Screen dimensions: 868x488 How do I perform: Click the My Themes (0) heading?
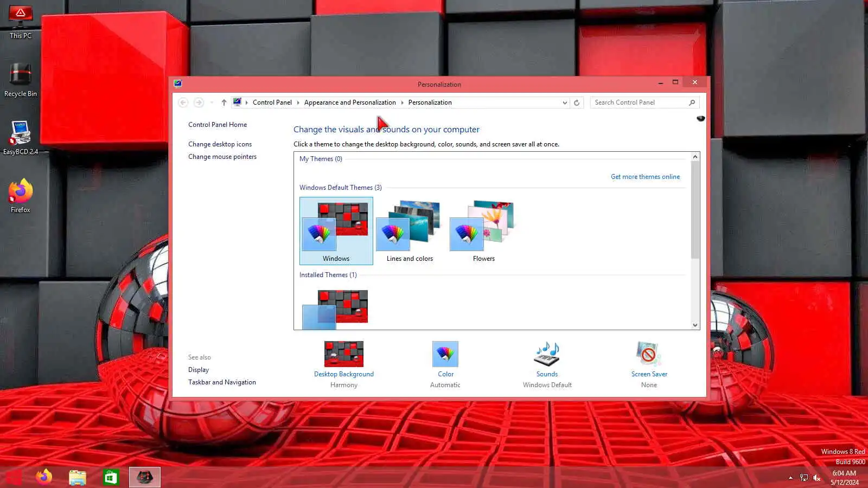[321, 159]
